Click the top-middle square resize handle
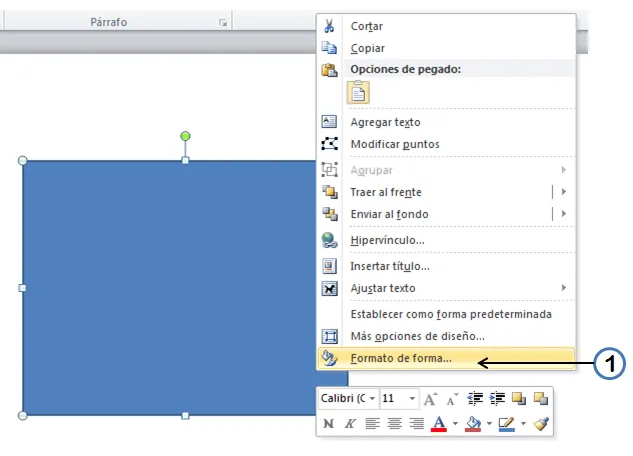Image resolution: width=633 pixels, height=456 pixels. click(x=185, y=161)
